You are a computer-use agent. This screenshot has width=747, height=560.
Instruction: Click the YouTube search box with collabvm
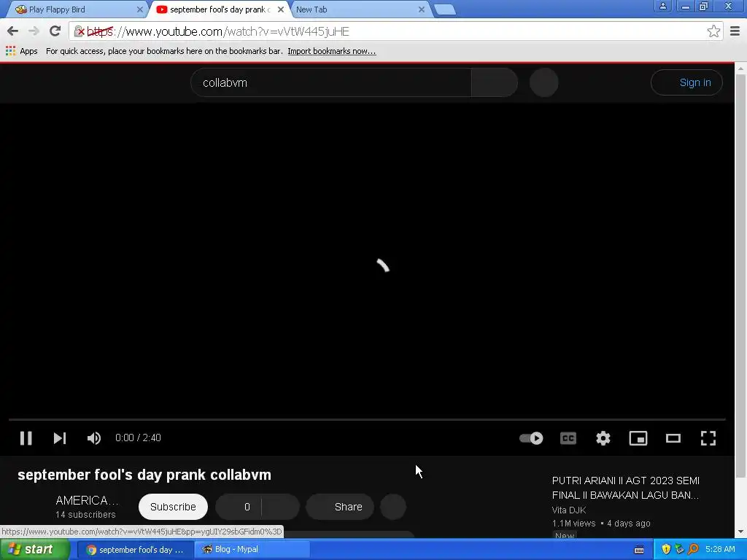click(331, 83)
